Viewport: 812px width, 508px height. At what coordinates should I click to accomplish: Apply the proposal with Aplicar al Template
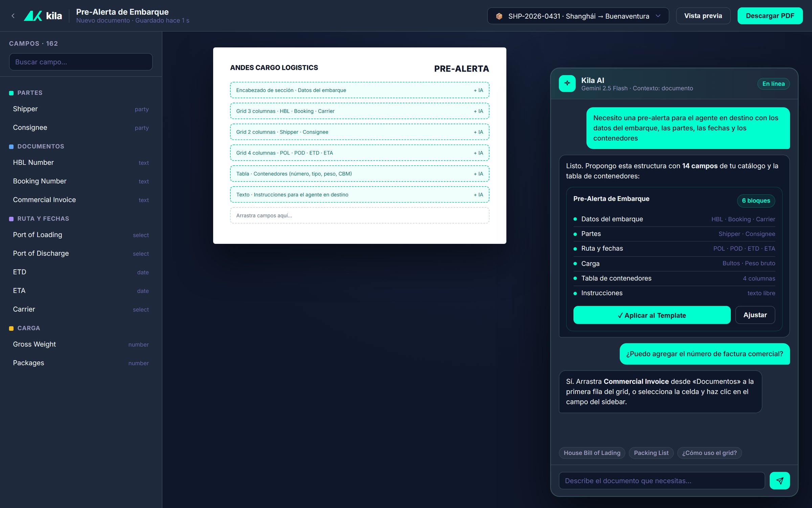coord(652,315)
